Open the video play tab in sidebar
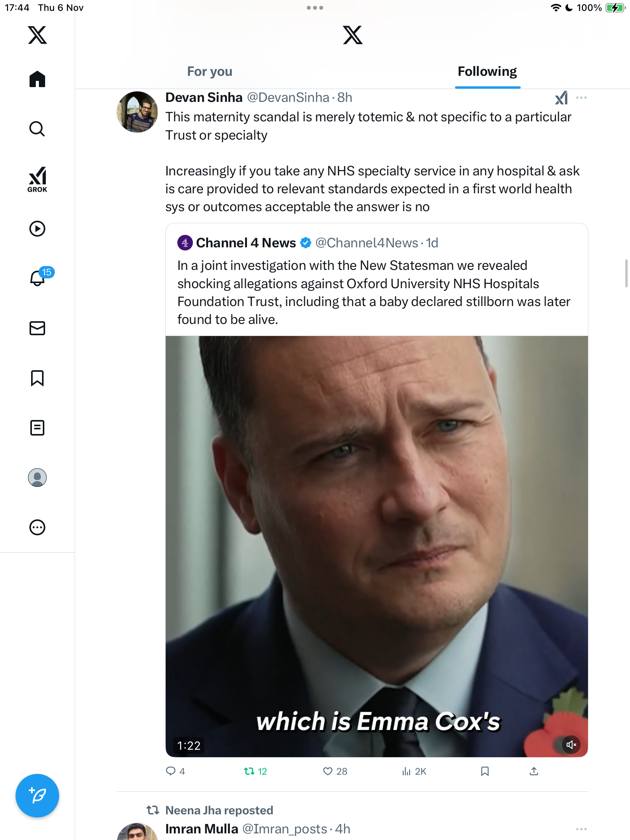630x840 pixels. pos(37,229)
